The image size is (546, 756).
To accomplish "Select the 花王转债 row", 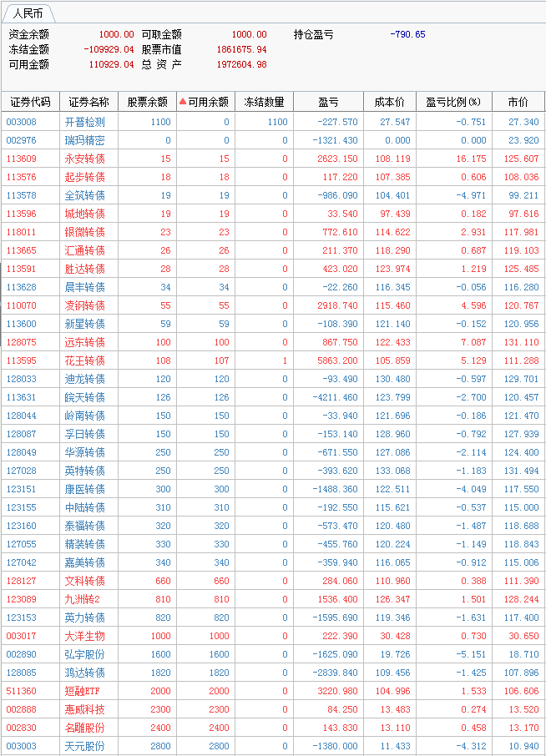I will (273, 360).
